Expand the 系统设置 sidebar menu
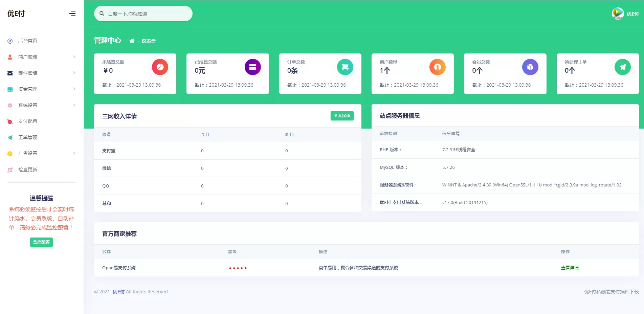The image size is (644, 314). click(28, 105)
